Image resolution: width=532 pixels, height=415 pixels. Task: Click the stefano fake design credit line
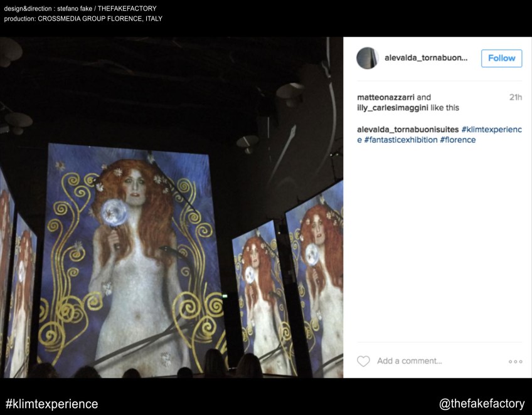click(80, 9)
